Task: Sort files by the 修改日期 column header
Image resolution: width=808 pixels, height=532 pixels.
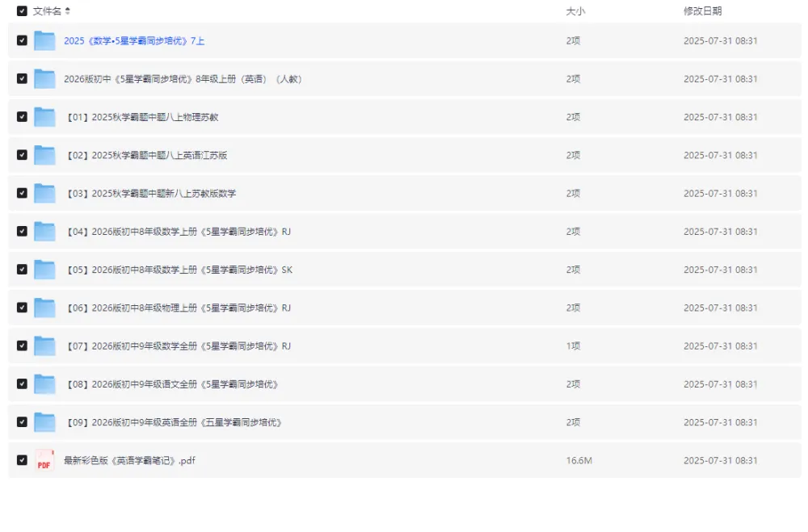Action: pyautogui.click(x=702, y=11)
